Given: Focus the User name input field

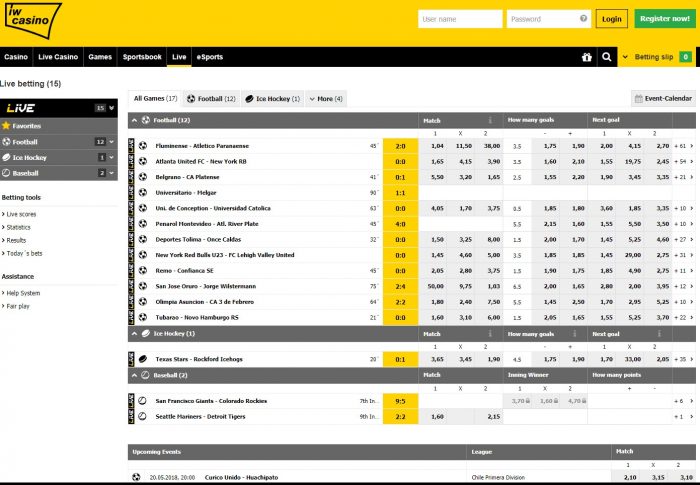Looking at the screenshot, I should coord(460,19).
